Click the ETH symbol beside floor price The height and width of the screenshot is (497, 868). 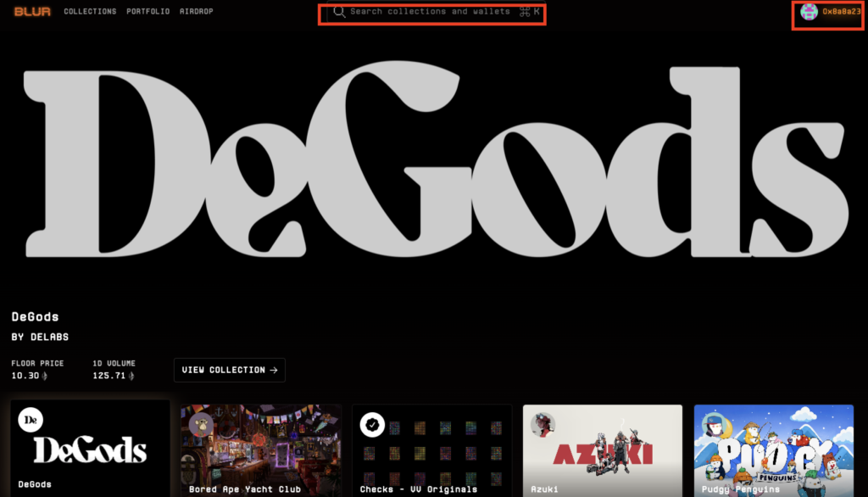(45, 376)
